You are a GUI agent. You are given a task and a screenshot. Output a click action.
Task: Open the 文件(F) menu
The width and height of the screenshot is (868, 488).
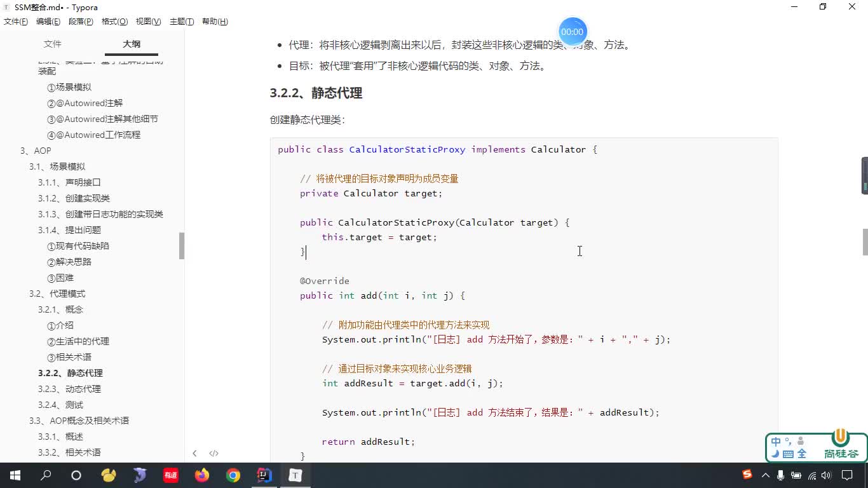tap(16, 22)
